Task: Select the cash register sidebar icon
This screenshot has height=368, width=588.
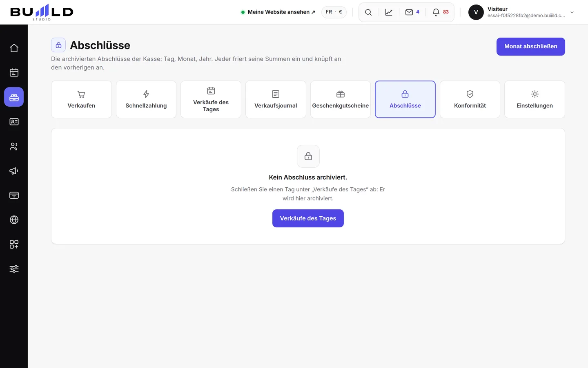Action: [14, 97]
